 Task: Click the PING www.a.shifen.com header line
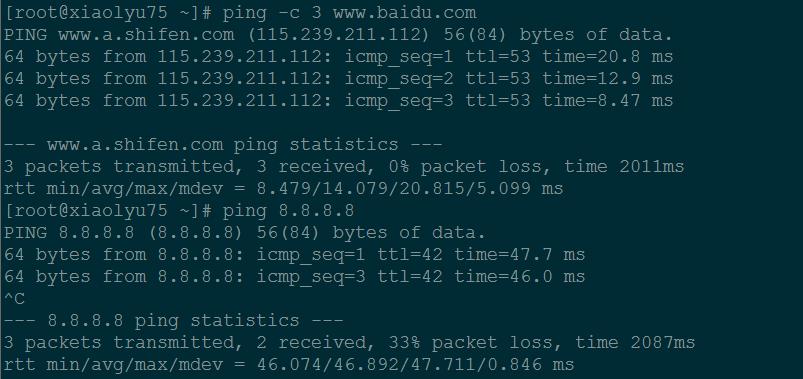coord(338,35)
